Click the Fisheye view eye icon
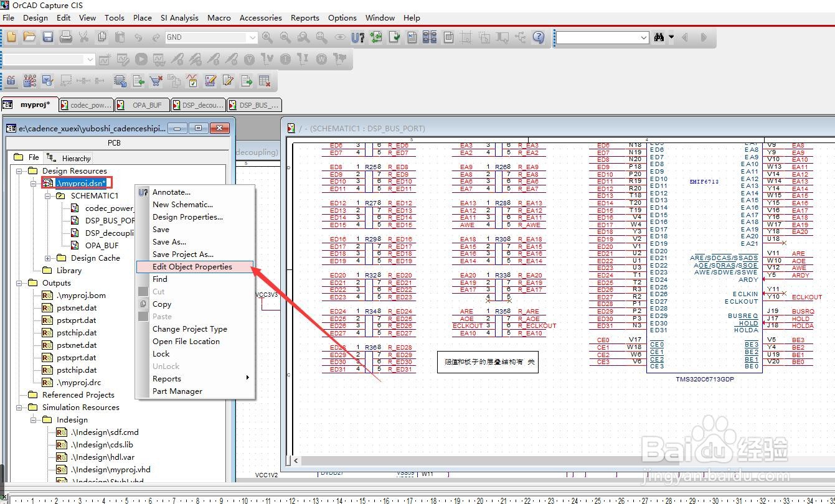 339,37
